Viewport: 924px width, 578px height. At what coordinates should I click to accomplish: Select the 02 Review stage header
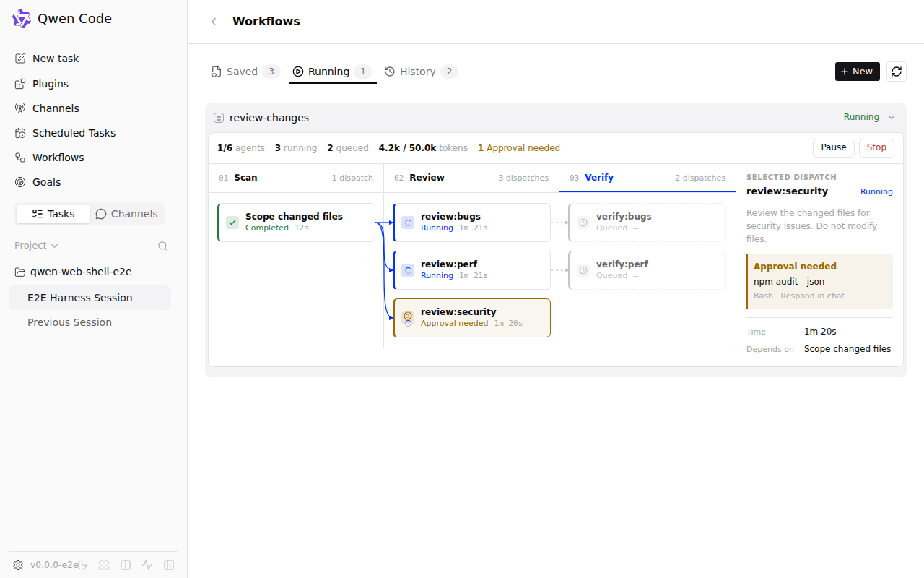[471, 178]
